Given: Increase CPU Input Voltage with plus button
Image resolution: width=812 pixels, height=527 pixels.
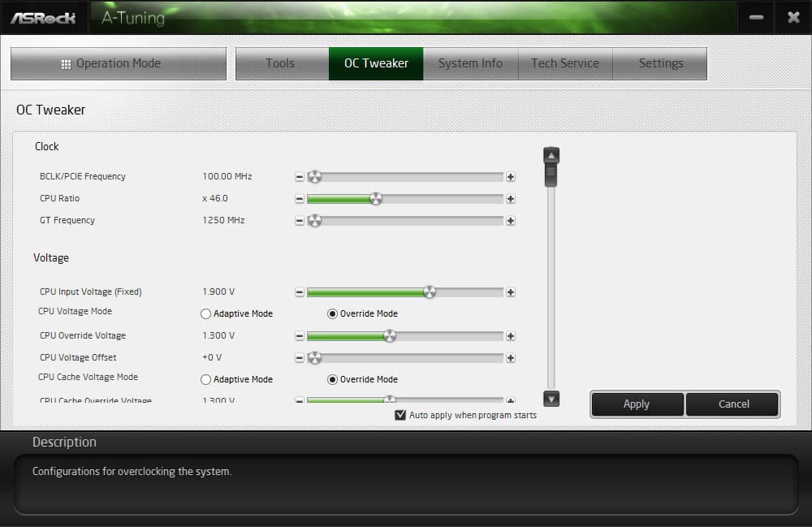Looking at the screenshot, I should tap(511, 292).
